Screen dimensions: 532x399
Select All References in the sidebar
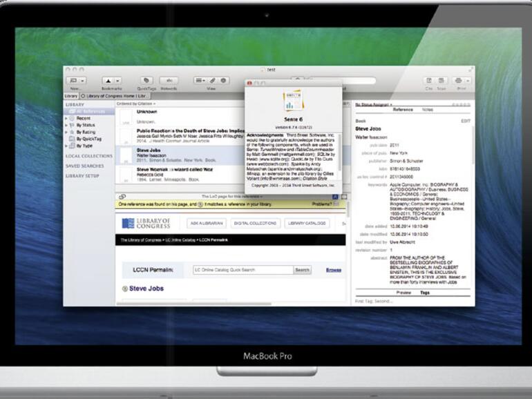89,112
